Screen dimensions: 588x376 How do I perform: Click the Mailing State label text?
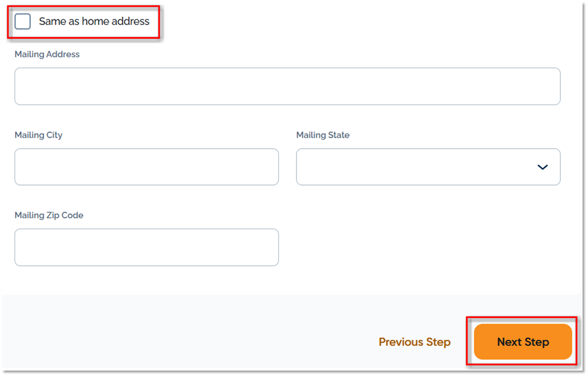322,135
